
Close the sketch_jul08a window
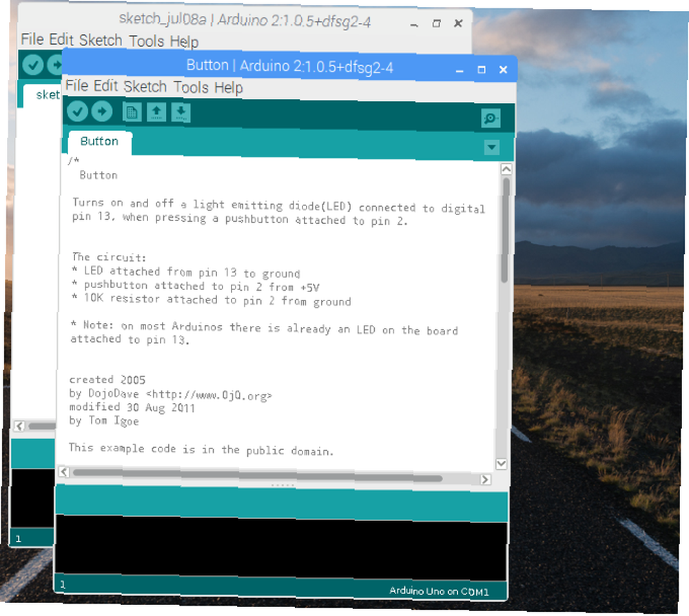(x=458, y=23)
